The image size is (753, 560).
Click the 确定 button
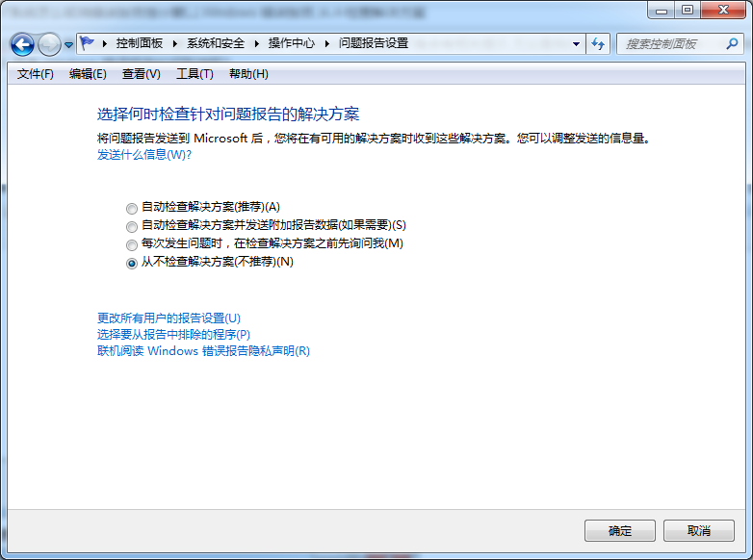[x=620, y=531]
